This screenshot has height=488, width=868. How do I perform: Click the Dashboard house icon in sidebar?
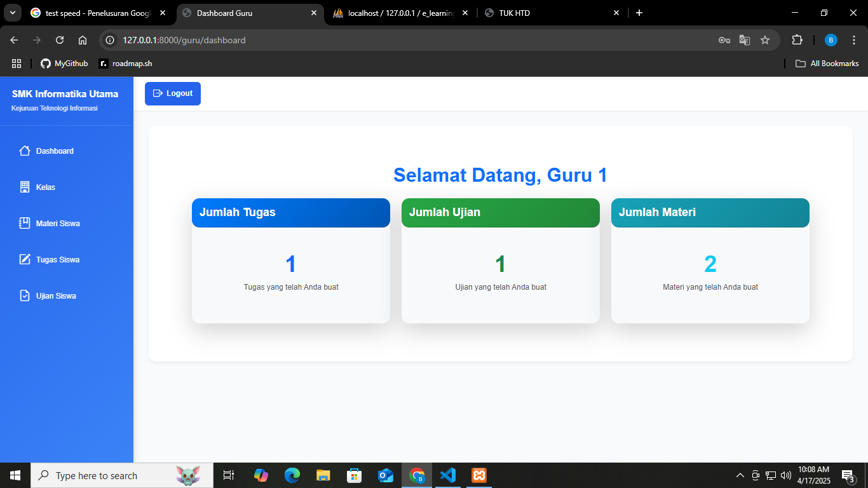point(25,151)
